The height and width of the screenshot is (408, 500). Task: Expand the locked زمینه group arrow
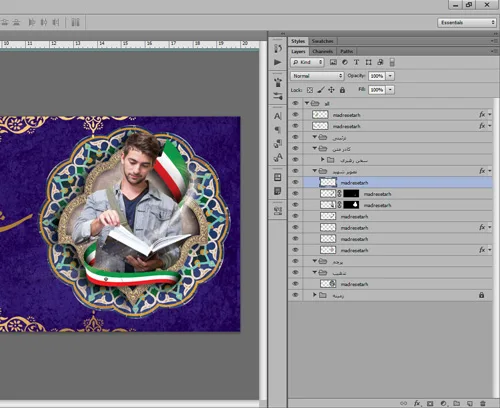[x=314, y=295]
